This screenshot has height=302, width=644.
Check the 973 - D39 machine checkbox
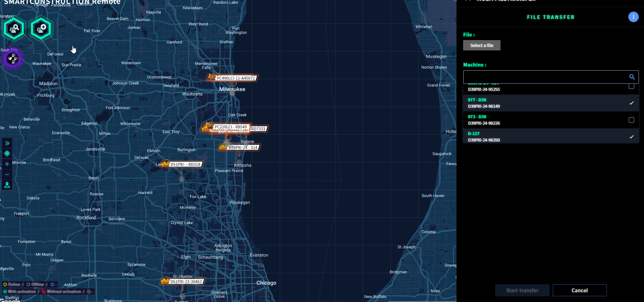[631, 120]
